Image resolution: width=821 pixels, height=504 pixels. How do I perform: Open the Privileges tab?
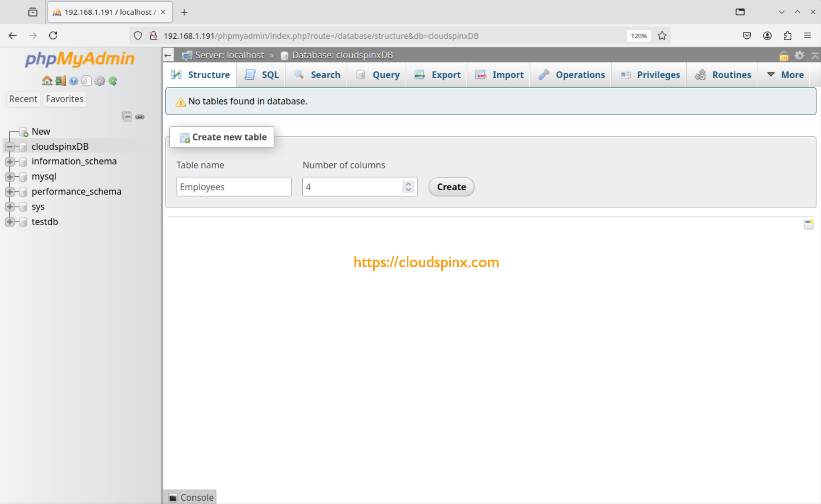pos(649,74)
